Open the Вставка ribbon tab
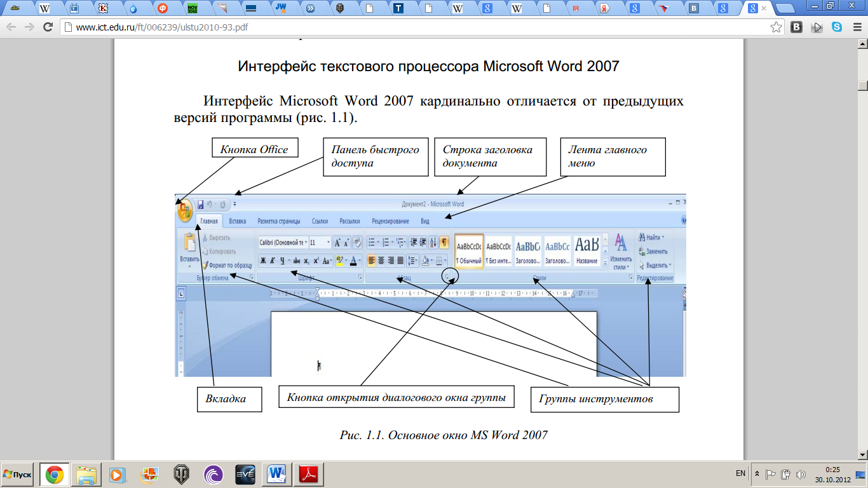 click(x=237, y=221)
